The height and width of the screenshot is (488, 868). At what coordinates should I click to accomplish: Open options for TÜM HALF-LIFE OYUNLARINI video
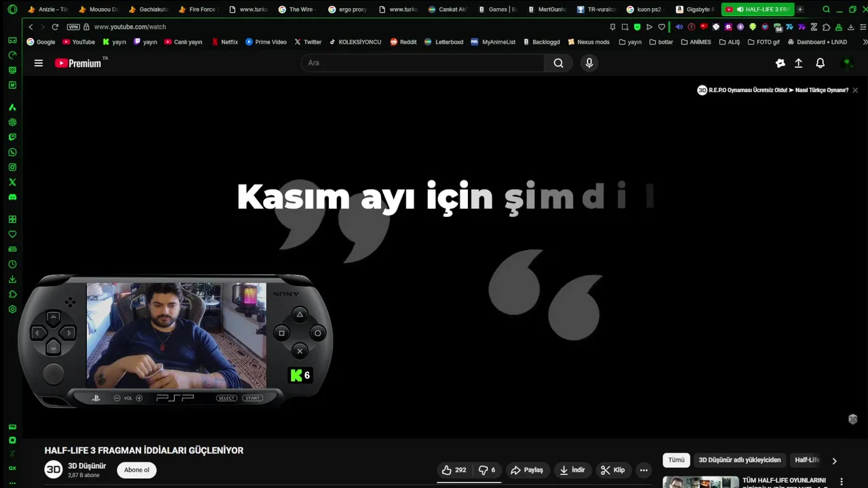pos(842,482)
